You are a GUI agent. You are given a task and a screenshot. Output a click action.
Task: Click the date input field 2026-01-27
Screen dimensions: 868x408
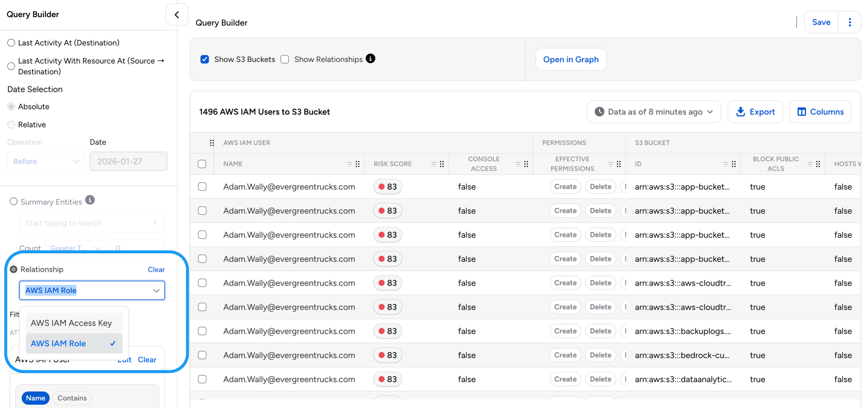(x=128, y=161)
